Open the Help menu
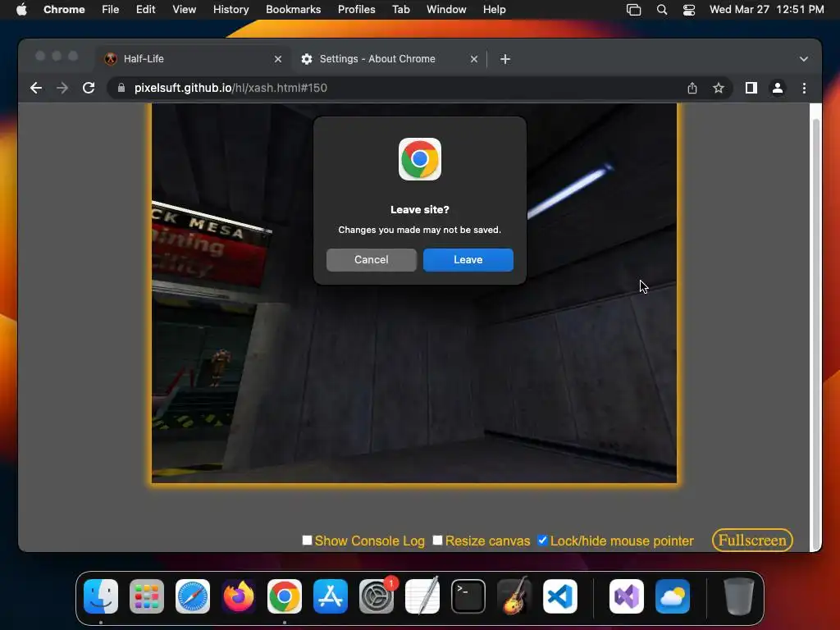 tap(494, 10)
